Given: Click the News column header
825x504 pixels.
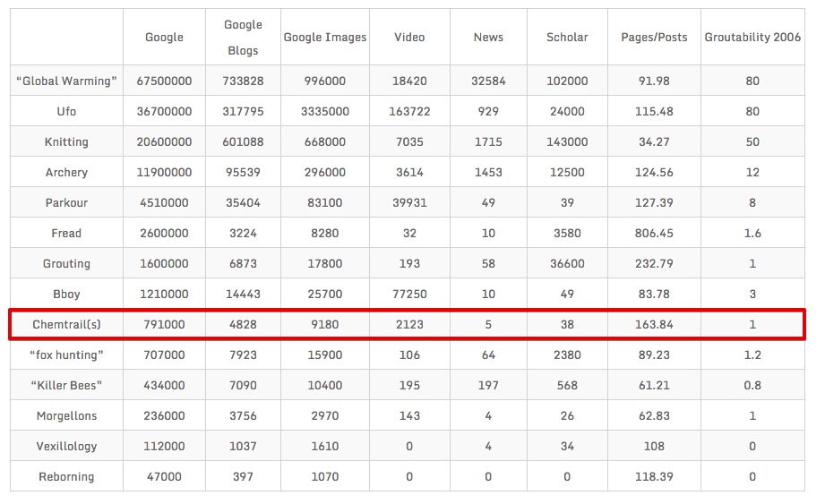Looking at the screenshot, I should [488, 38].
